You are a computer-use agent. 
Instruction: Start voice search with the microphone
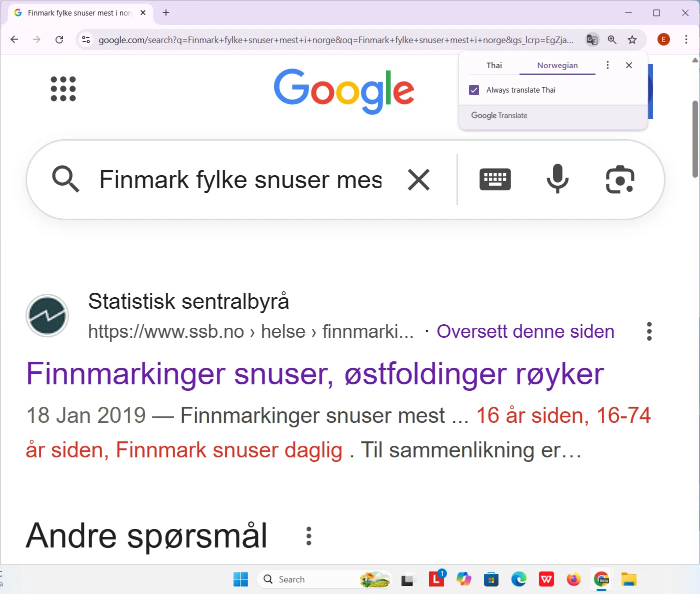pos(557,180)
